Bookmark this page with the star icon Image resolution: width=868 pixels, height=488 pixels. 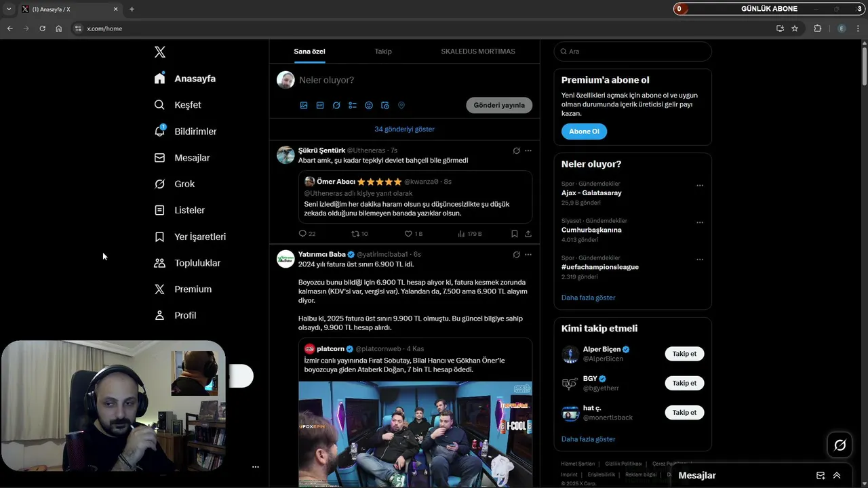coord(795,28)
